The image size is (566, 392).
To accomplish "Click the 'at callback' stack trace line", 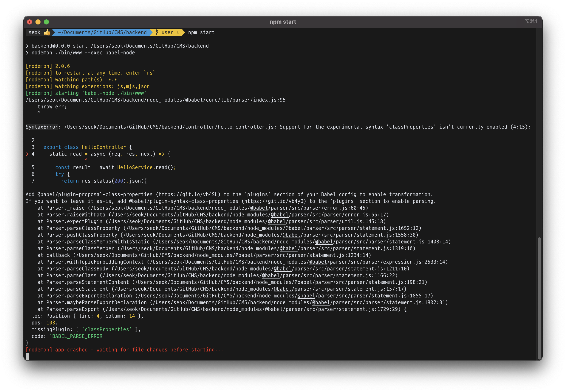I will (x=204, y=255).
